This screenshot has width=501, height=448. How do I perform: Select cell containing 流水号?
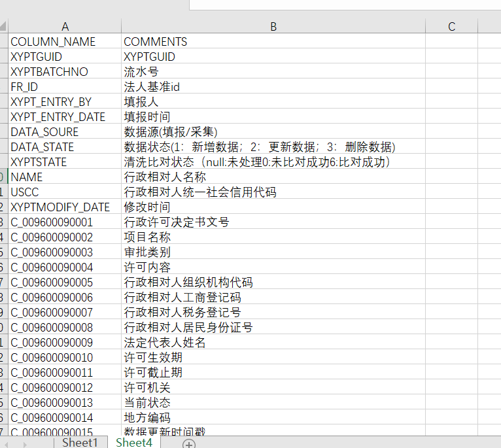click(x=273, y=71)
